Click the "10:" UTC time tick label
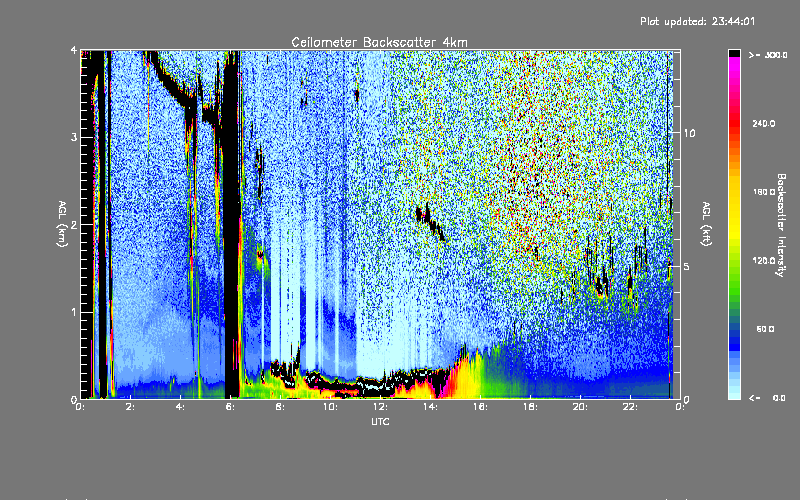Viewport: 800px width, 500px height. 330,407
